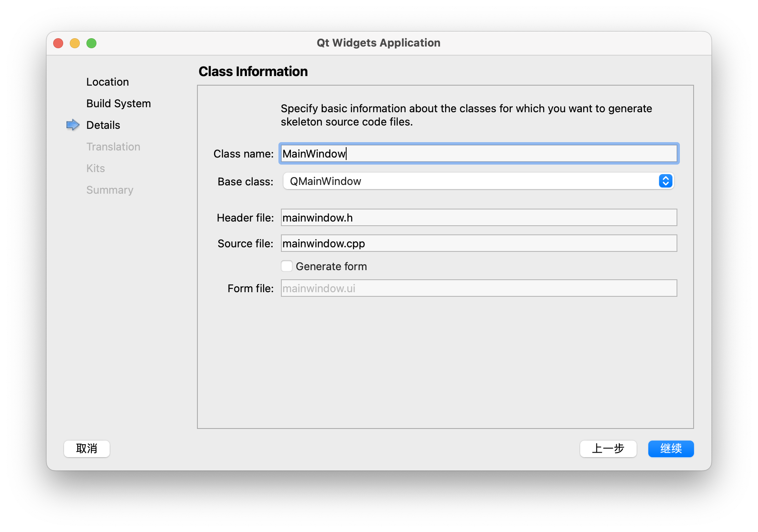The height and width of the screenshot is (532, 758).
Task: Select the QMainWindow base class combo box
Action: [470, 181]
